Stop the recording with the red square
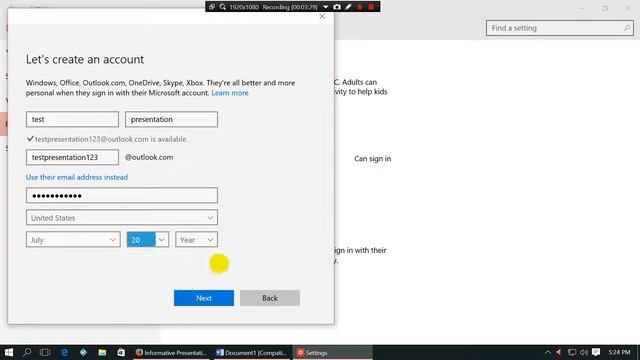The height and width of the screenshot is (360, 640). click(371, 7)
